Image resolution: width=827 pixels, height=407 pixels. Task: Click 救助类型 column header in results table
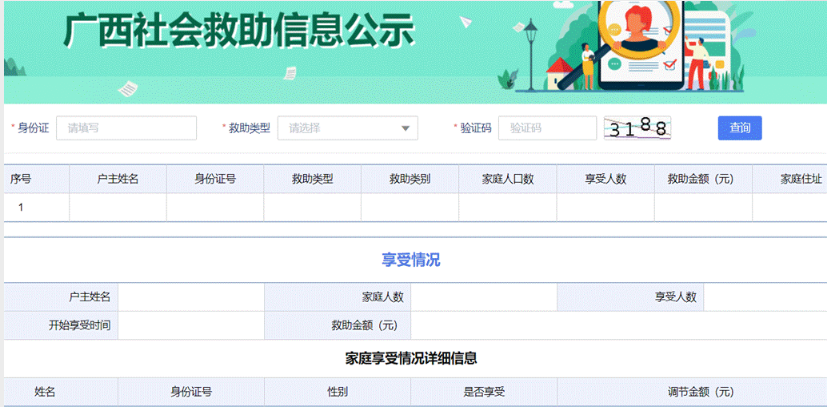click(x=312, y=179)
